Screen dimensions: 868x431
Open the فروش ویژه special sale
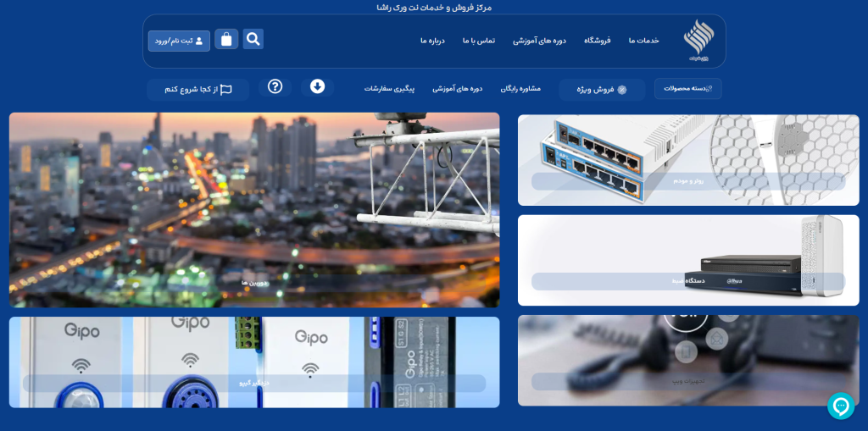pos(602,89)
